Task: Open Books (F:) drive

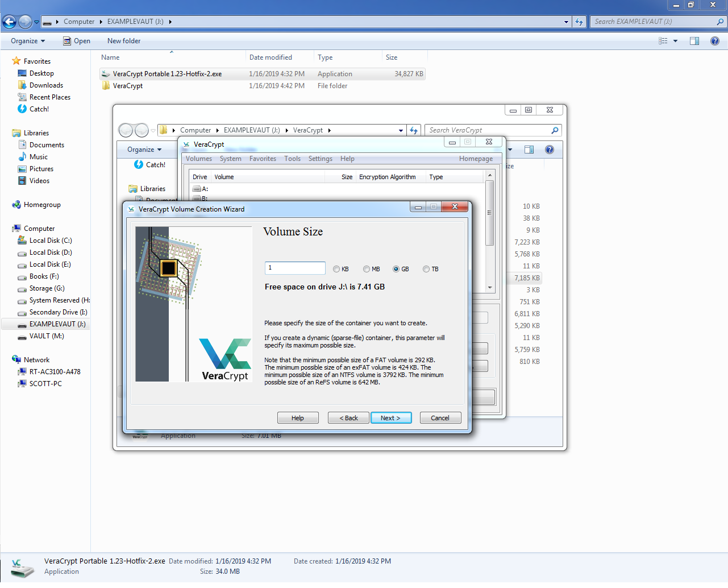Action: [44, 276]
